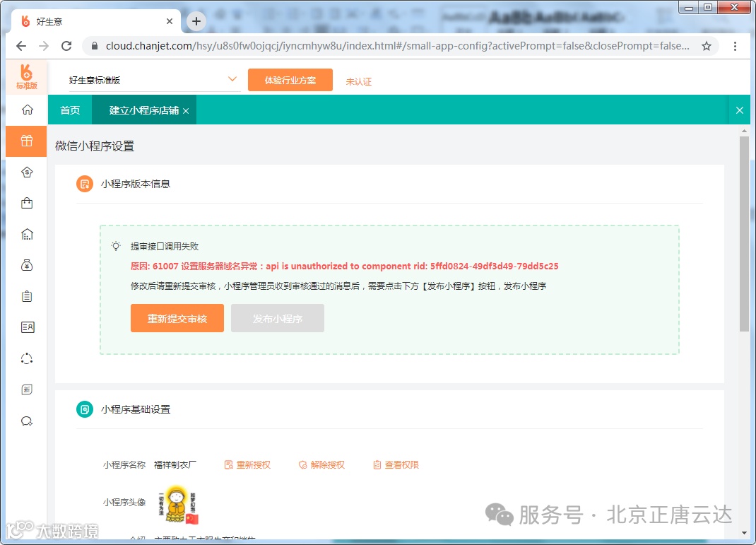Select the orange gift icon in sidebar

tap(27, 141)
